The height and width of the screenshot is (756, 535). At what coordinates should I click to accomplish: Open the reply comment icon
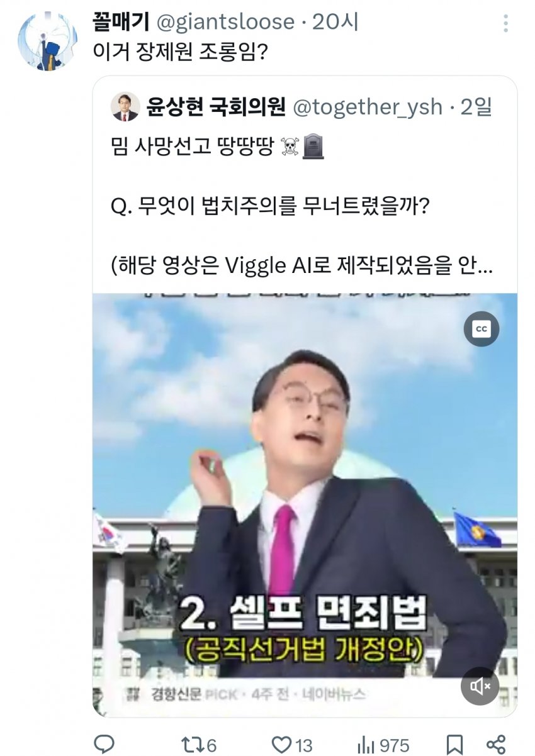104,744
